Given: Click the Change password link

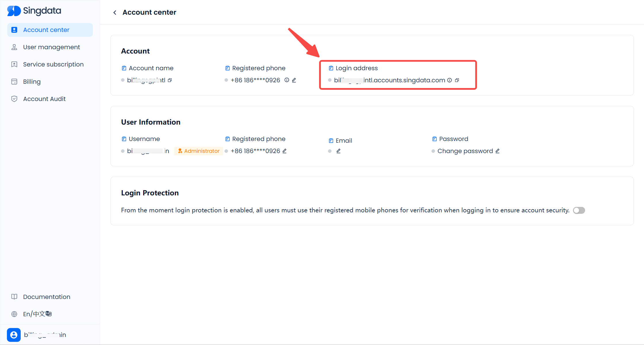Looking at the screenshot, I should coord(465,151).
